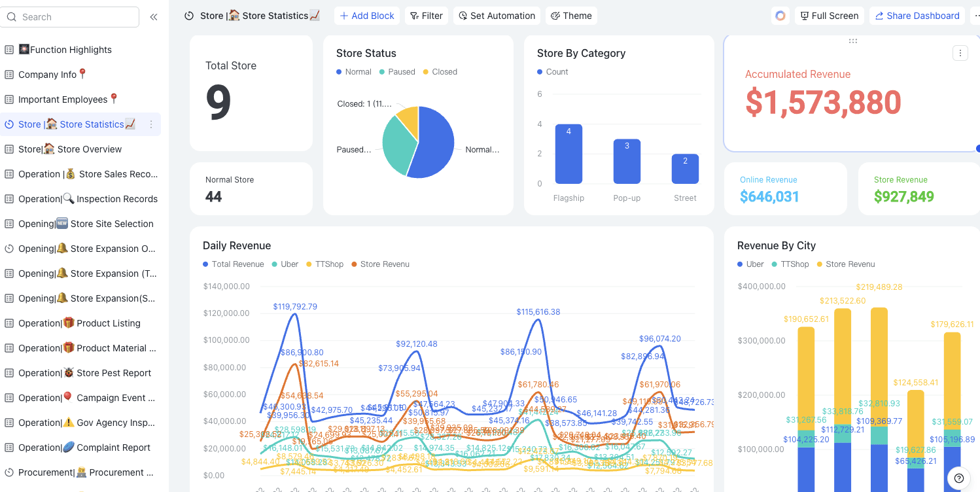Click Online Revenue value $646,031
Image resolution: width=980 pixels, height=492 pixels.
(x=769, y=196)
